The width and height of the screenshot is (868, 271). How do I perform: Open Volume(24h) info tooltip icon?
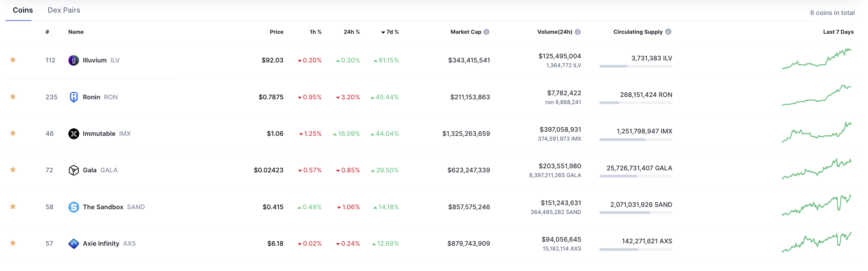pyautogui.click(x=578, y=32)
